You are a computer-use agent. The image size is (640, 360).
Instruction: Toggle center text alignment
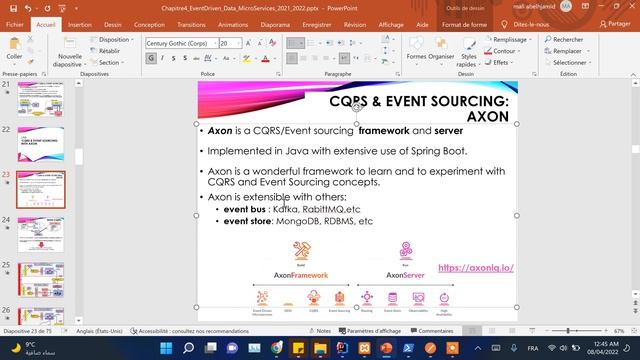click(x=303, y=58)
